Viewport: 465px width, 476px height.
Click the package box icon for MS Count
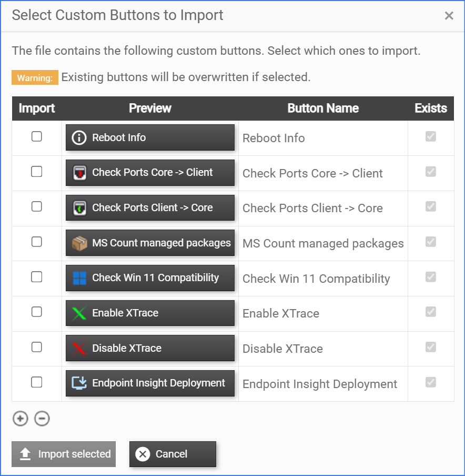[x=79, y=243]
